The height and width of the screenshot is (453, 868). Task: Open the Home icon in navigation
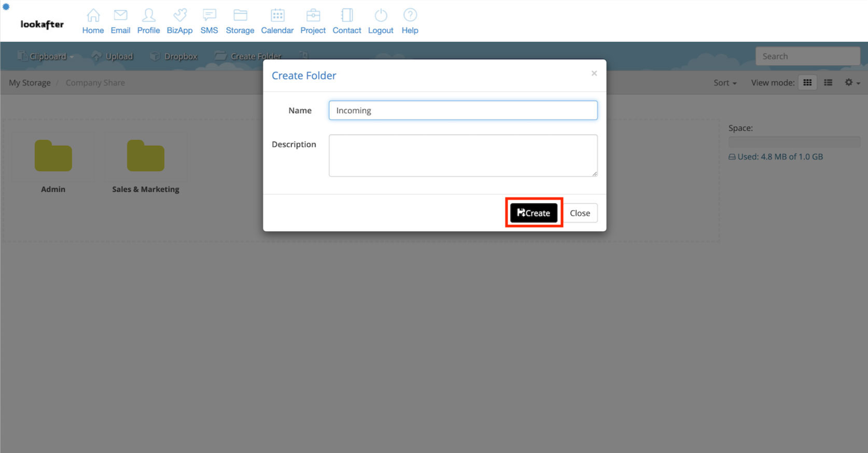[x=93, y=16]
